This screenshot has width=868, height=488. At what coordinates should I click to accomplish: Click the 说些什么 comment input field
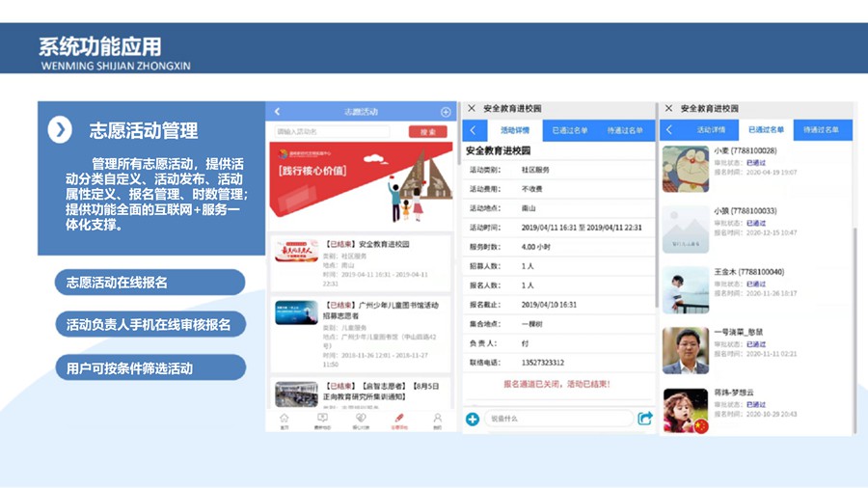pyautogui.click(x=557, y=419)
